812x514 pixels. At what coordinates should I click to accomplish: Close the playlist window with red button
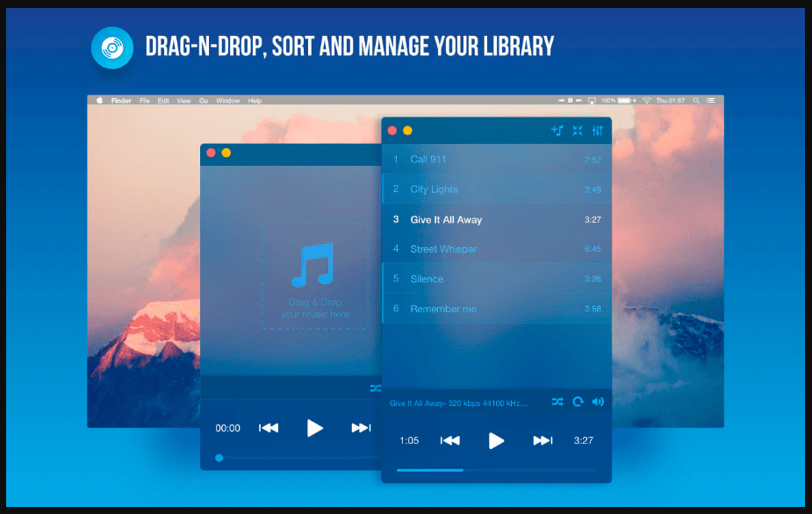pos(392,131)
